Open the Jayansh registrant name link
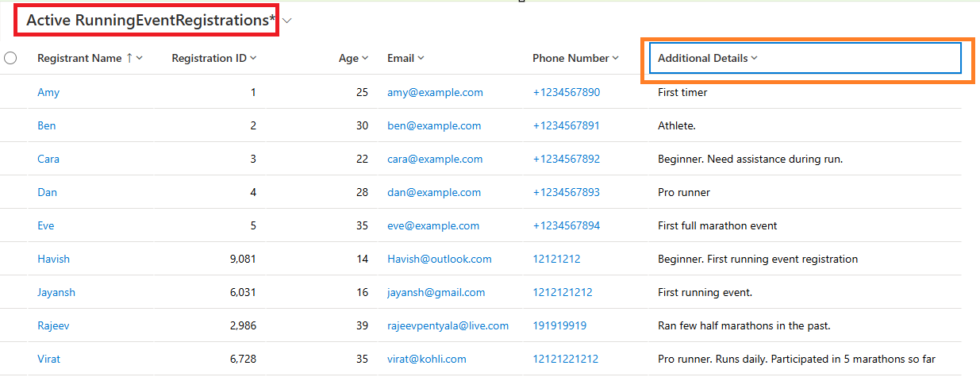980x377 pixels. click(56, 292)
